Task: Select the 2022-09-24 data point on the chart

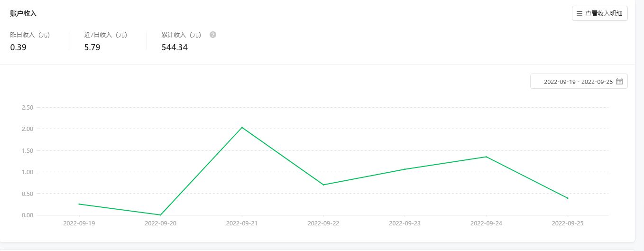Action: pos(486,157)
